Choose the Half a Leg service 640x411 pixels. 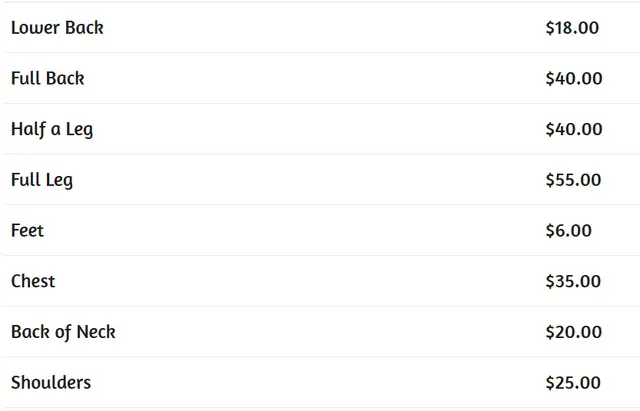52,129
